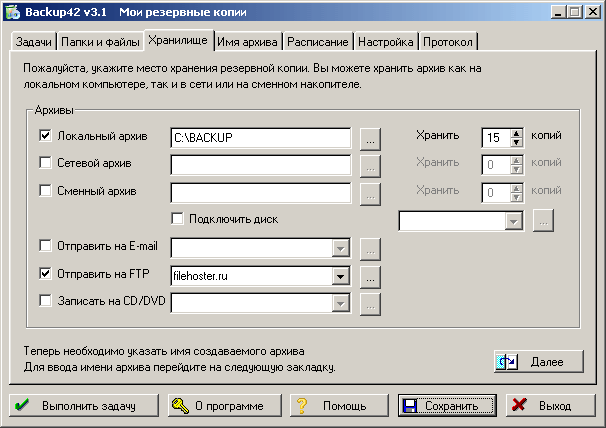606x428 pixels.
Task: Click the Далее arrow icon
Action: click(508, 362)
